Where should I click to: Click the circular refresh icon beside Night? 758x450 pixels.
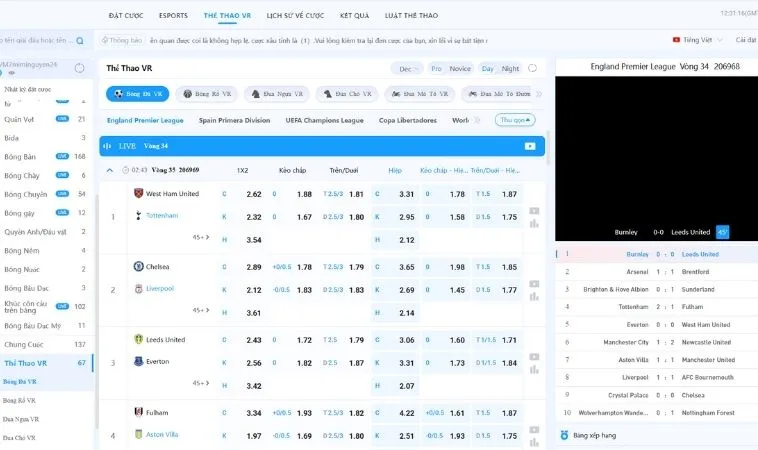click(532, 68)
